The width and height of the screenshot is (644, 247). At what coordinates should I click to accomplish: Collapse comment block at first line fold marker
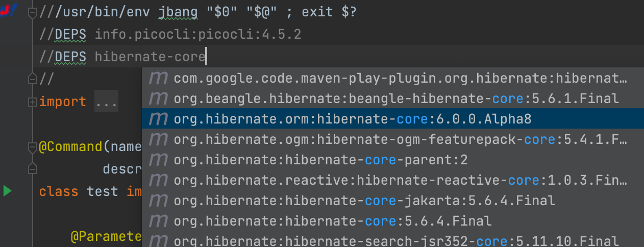click(x=32, y=13)
